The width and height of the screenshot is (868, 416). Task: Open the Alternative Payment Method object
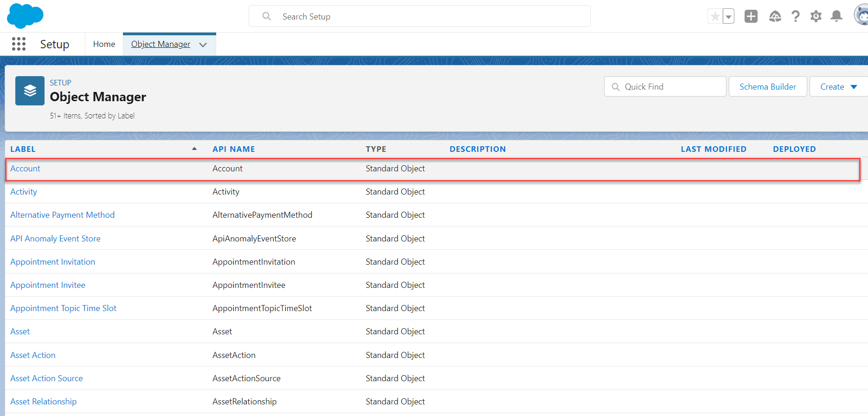[63, 215]
